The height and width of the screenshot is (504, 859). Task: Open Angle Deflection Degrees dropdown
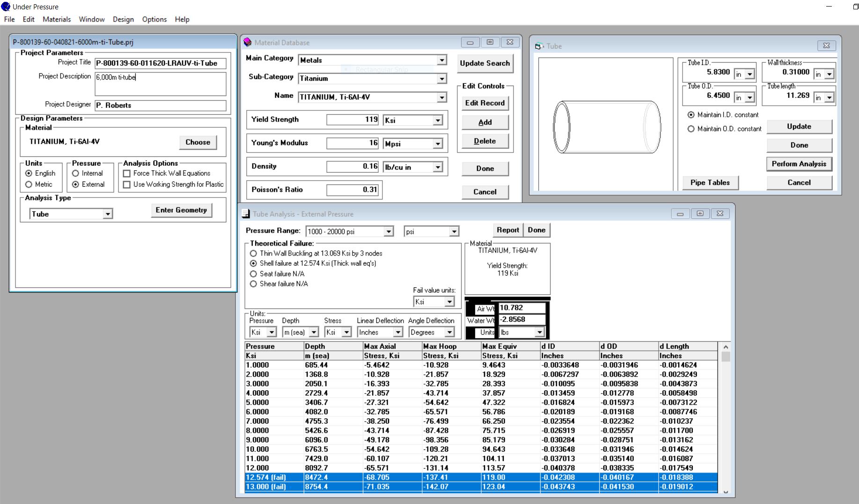click(x=449, y=332)
